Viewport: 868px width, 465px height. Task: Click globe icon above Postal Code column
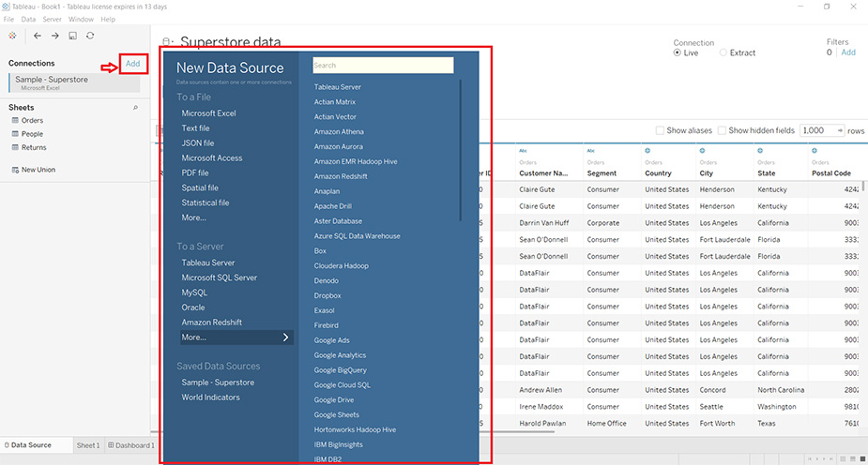coord(815,150)
